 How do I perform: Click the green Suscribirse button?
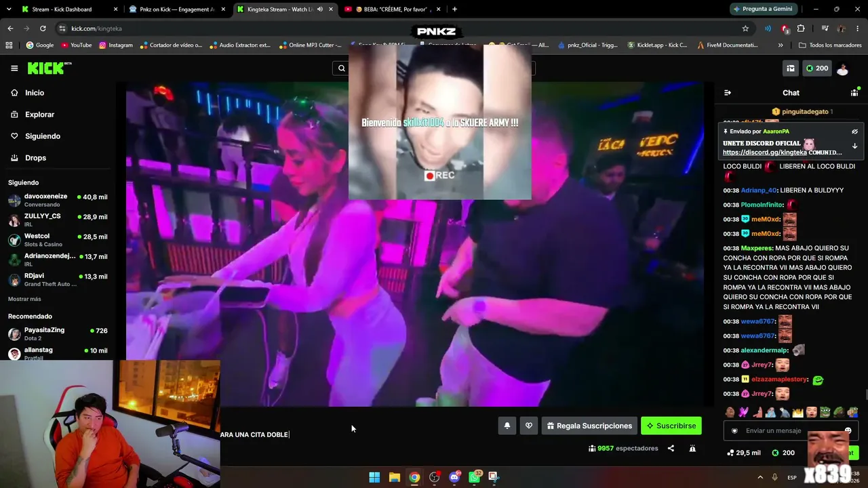click(671, 426)
